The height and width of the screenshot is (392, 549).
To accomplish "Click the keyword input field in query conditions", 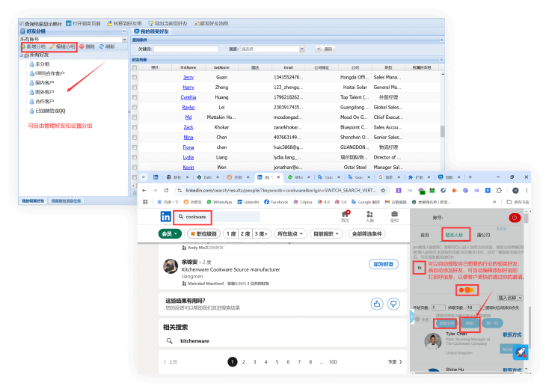I will [x=185, y=49].
